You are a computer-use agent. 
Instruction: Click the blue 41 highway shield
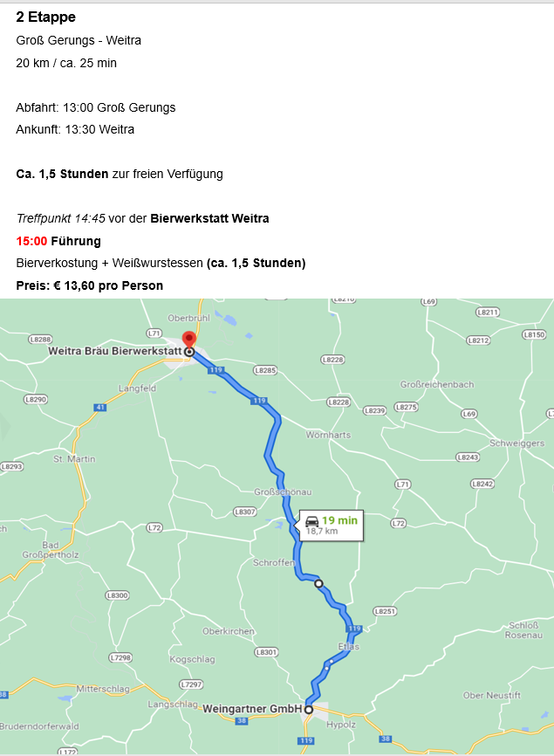tap(99, 408)
